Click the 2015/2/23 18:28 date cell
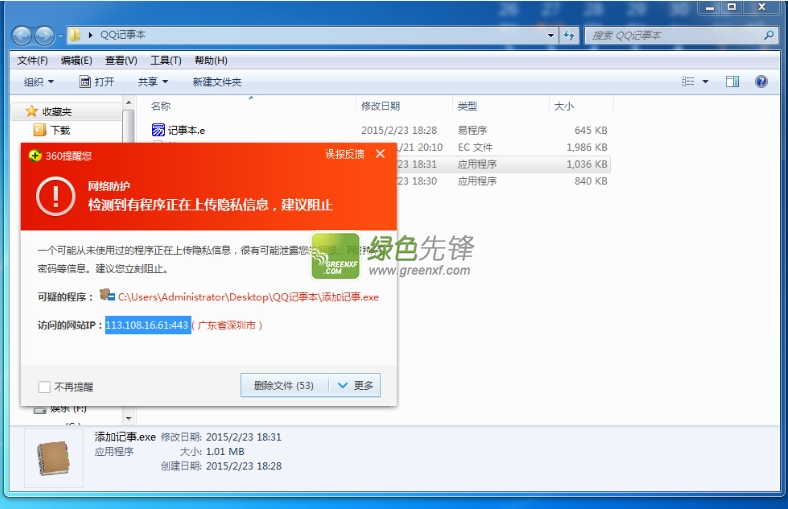 tap(399, 130)
